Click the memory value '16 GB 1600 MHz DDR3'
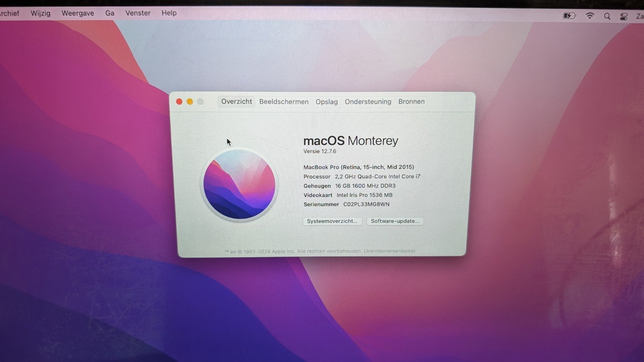The height and width of the screenshot is (362, 644). (x=365, y=186)
